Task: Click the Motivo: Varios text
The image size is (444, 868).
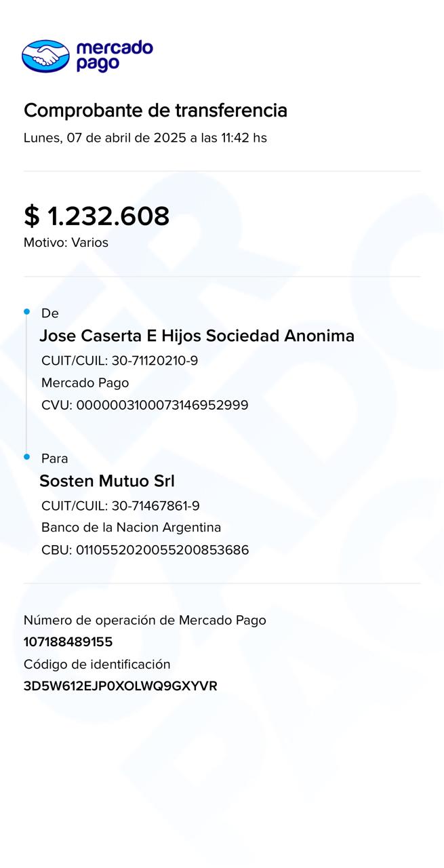Action: coord(66,242)
